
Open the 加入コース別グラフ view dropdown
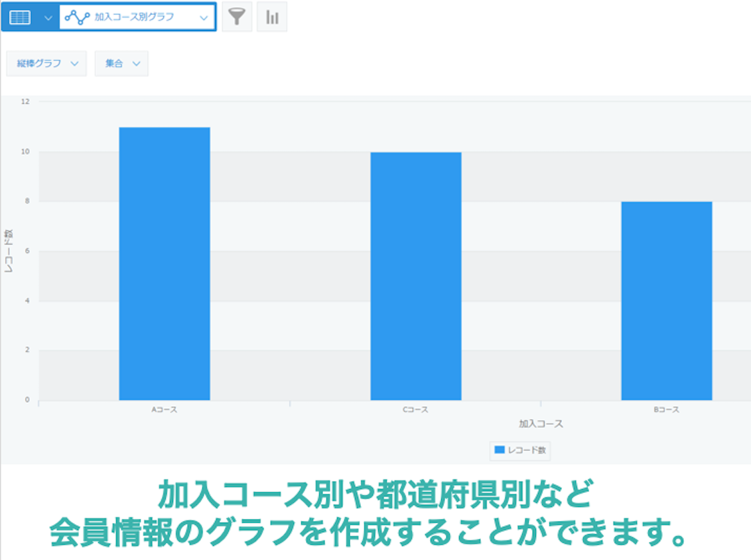(204, 18)
